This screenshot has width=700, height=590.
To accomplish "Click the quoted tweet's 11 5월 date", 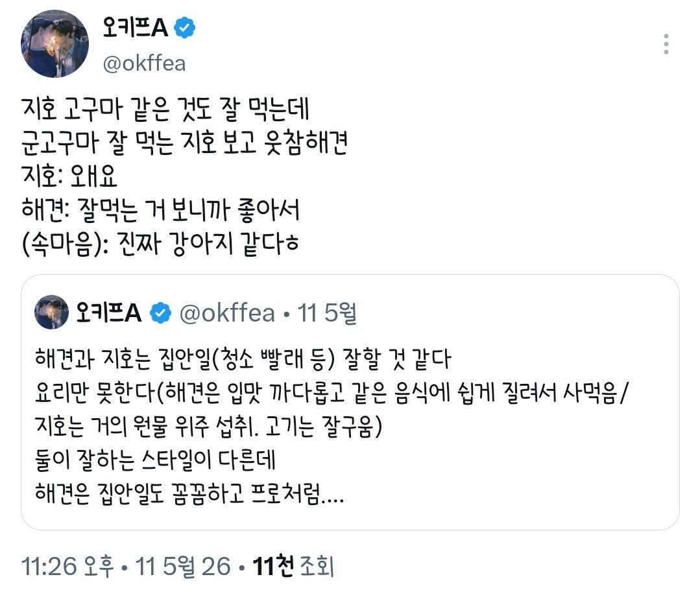I will point(327,313).
